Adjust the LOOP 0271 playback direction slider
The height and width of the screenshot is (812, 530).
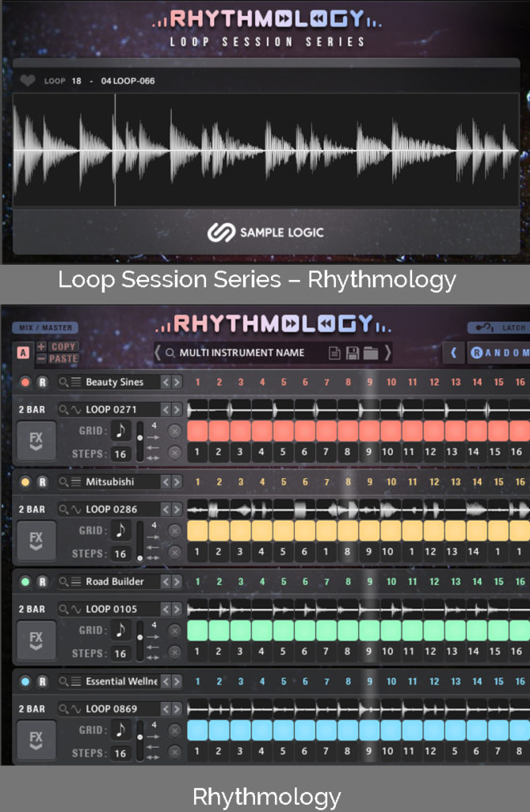pyautogui.click(x=139, y=441)
